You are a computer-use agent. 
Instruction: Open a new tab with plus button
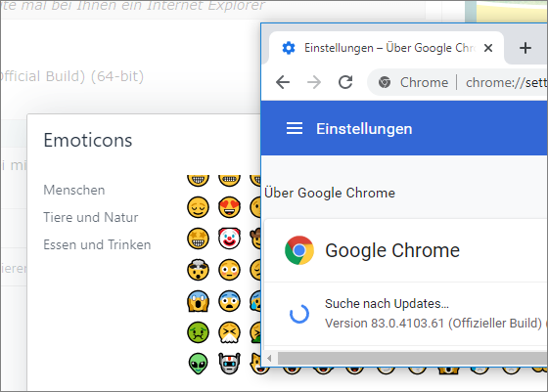[x=525, y=48]
